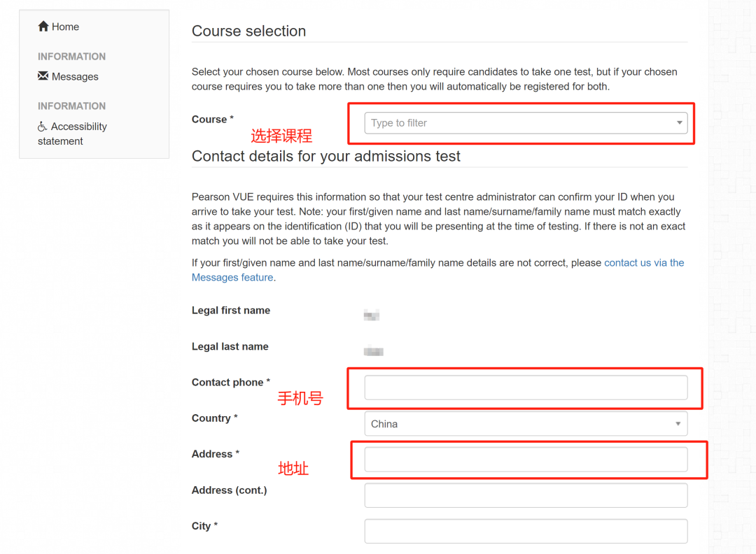Screen dimensions: 756x554
Task: Focus the Contact phone input field
Action: [x=526, y=388]
